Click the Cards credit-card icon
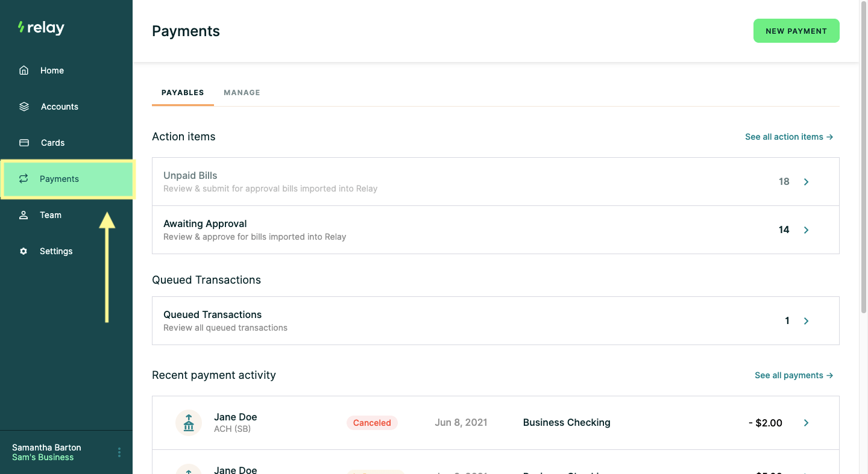The image size is (868, 474). [x=24, y=142]
